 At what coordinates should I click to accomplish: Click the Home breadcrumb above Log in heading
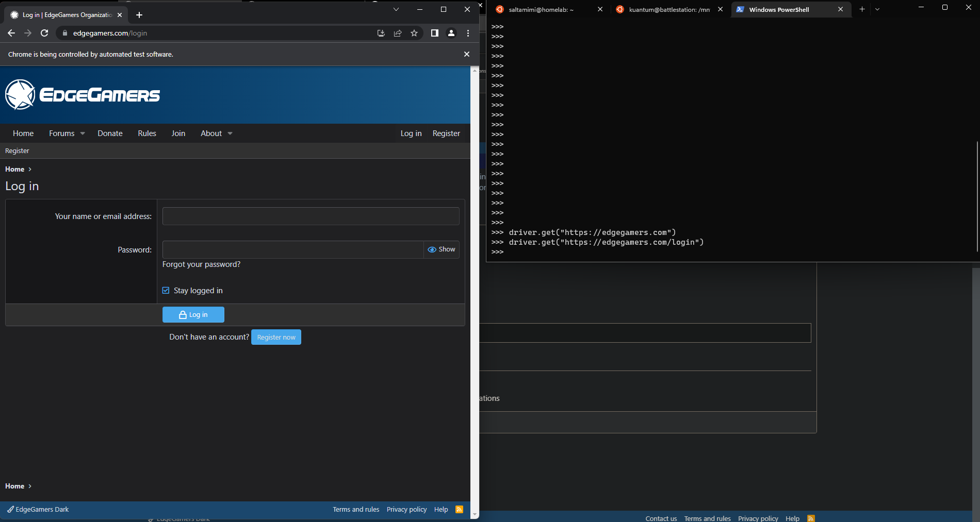tap(15, 169)
